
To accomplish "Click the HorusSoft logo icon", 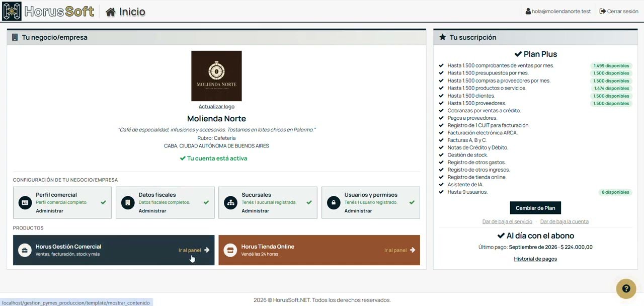I will point(12,11).
